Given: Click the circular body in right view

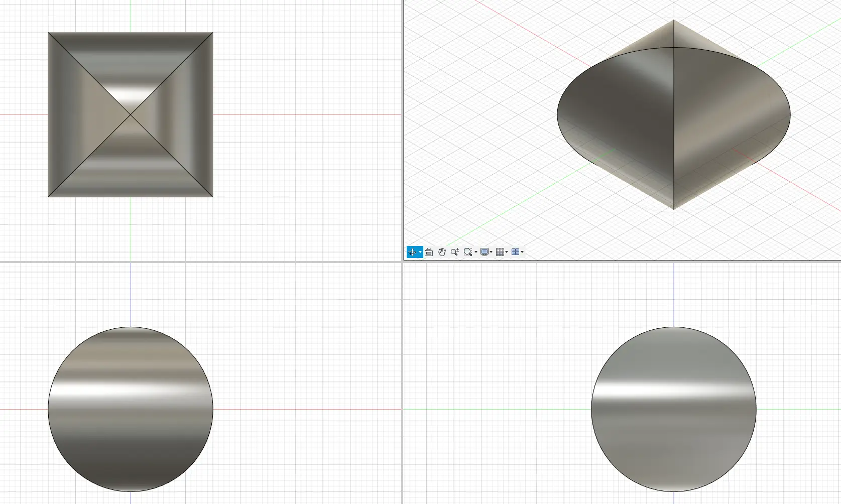Looking at the screenshot, I should (x=674, y=409).
